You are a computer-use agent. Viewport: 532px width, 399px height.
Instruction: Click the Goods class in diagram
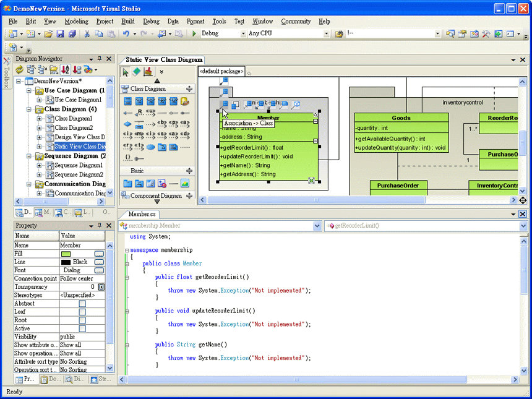coord(401,132)
